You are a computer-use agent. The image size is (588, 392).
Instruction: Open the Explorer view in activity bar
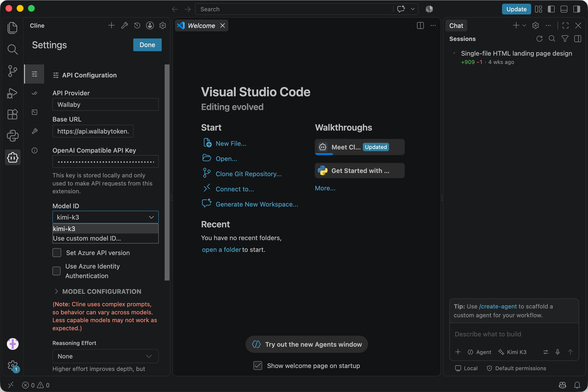(12, 27)
